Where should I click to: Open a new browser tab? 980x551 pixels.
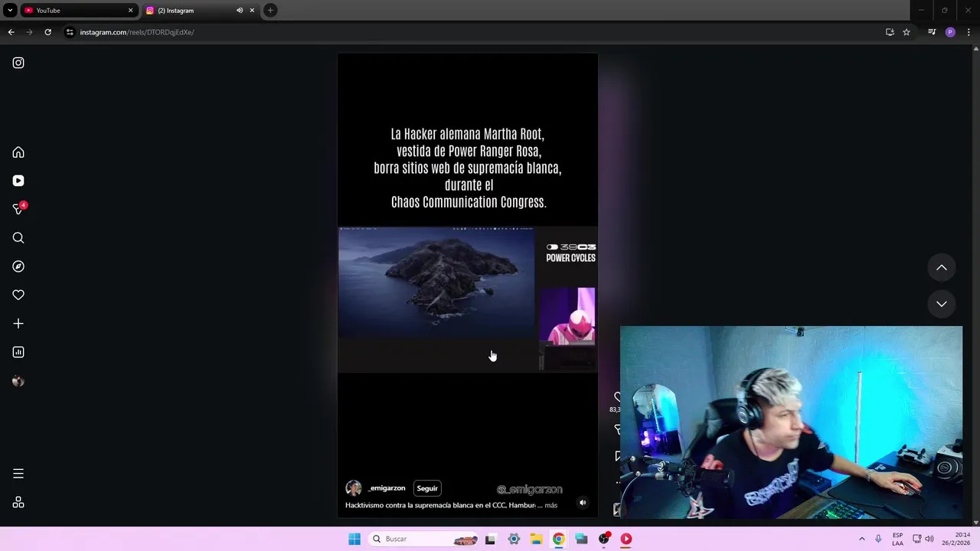pos(270,10)
